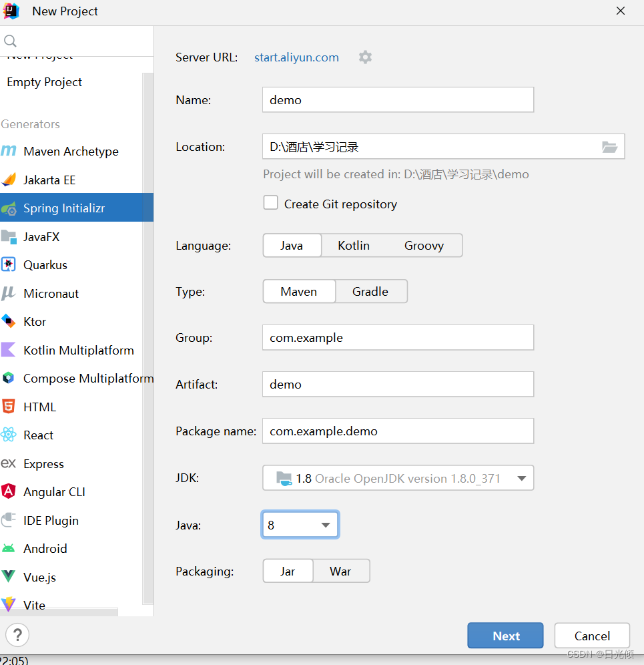The image size is (644, 665).
Task: Click the HTML5 shield icon
Action: click(9, 407)
